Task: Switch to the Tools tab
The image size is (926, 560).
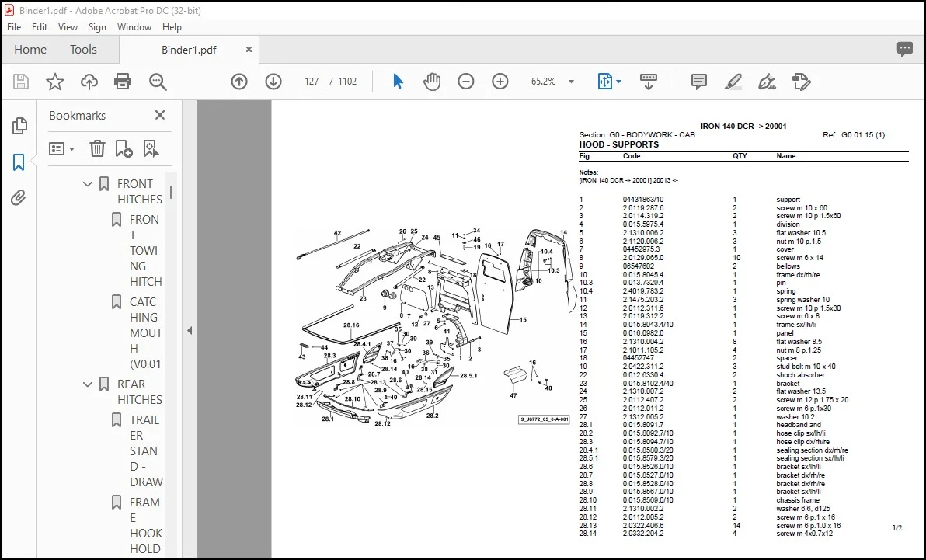Action: click(x=83, y=50)
